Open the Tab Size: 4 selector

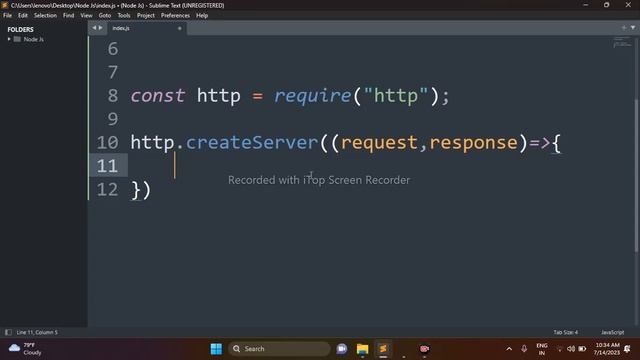point(565,332)
